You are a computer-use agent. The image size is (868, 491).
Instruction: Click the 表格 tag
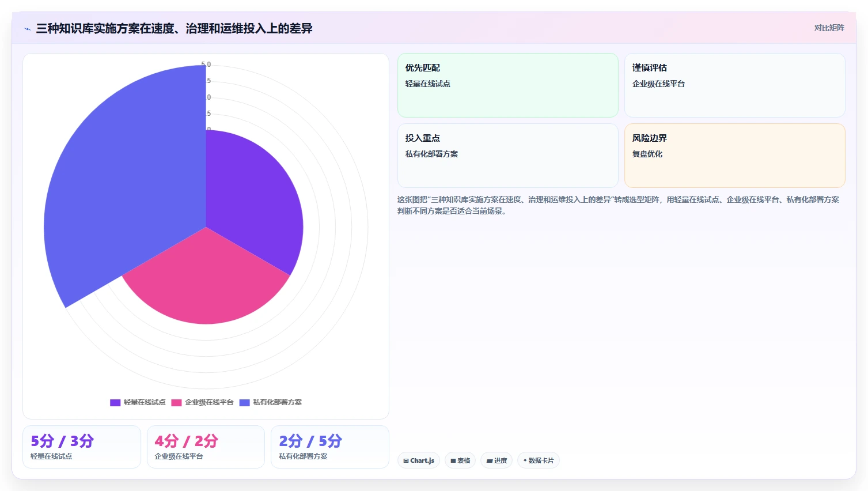click(x=460, y=460)
